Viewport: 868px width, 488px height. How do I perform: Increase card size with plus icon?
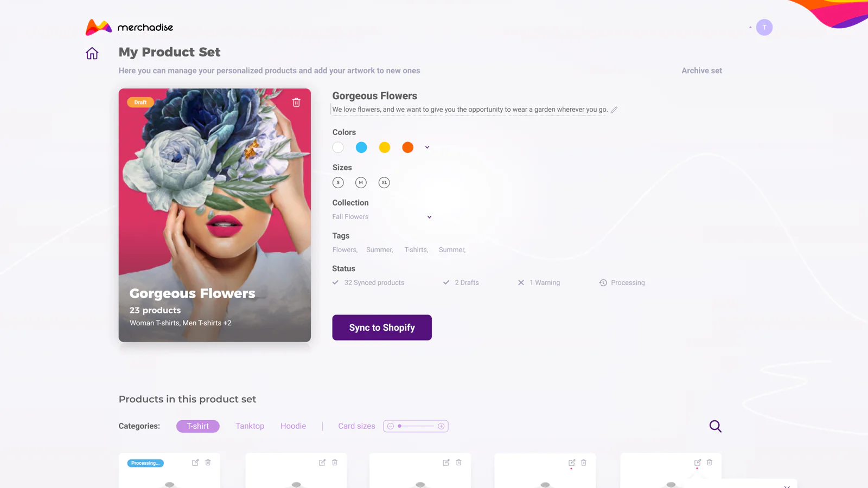coord(441,426)
